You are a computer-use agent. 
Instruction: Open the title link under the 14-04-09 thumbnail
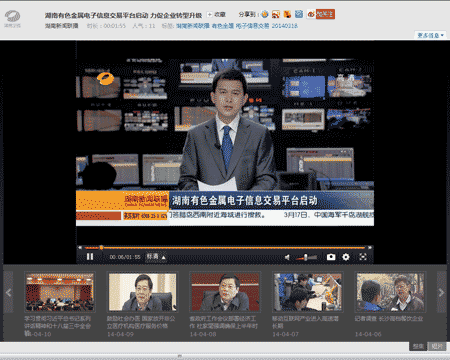pyautogui.click(x=141, y=322)
